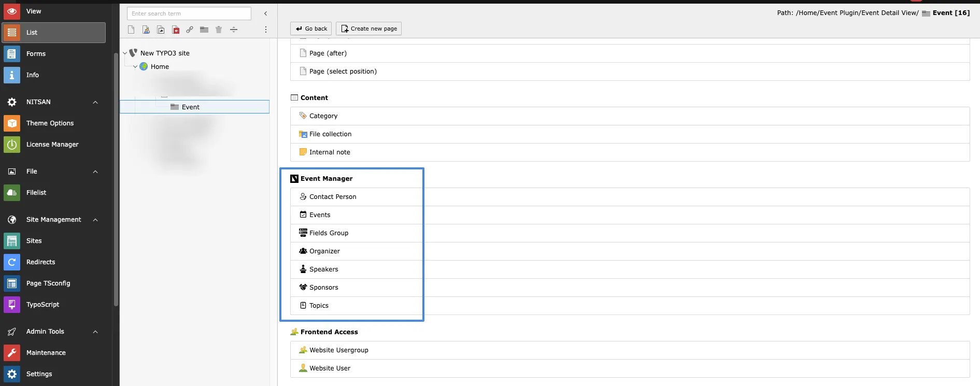Create Page (after) record
Screen dimensions: 980x386
630,53
